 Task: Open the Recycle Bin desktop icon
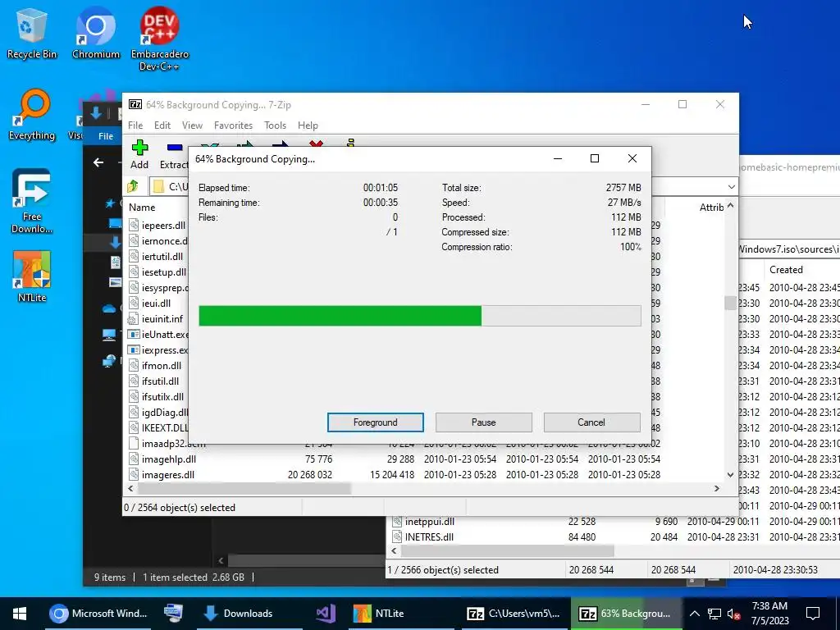click(31, 33)
